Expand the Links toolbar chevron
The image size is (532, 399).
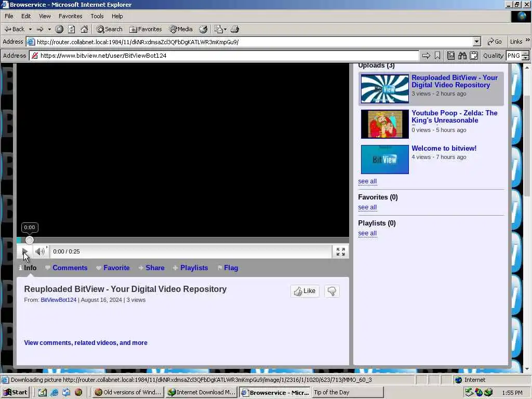click(x=528, y=41)
